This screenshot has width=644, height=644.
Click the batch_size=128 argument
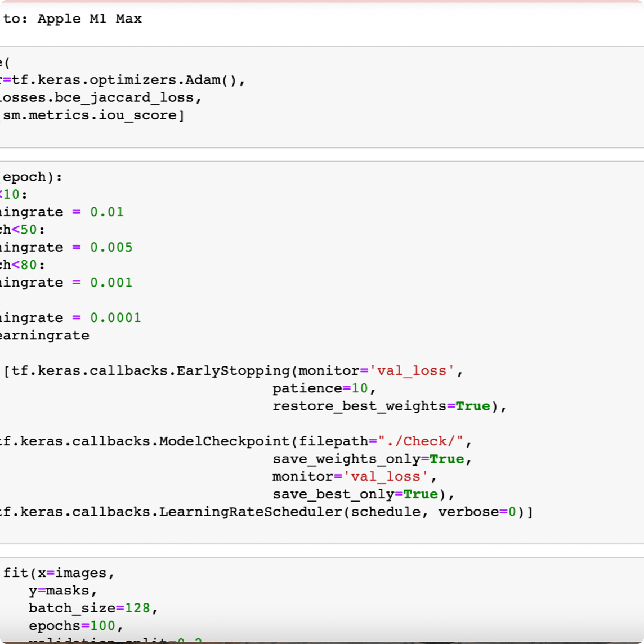click(x=92, y=609)
